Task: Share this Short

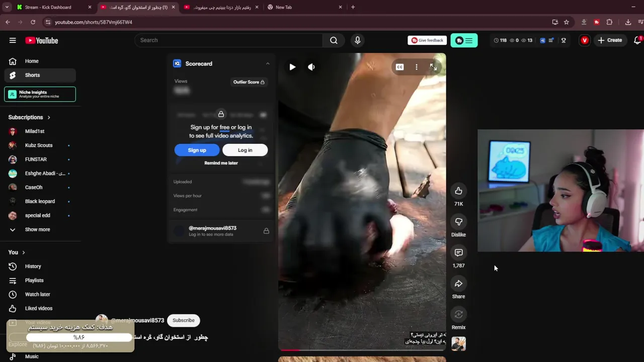Action: [x=458, y=284]
